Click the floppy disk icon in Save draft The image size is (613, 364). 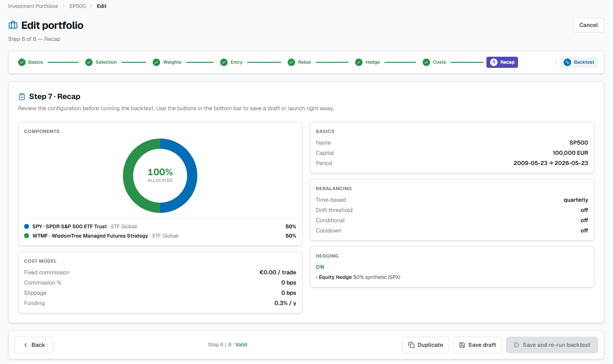(462, 345)
